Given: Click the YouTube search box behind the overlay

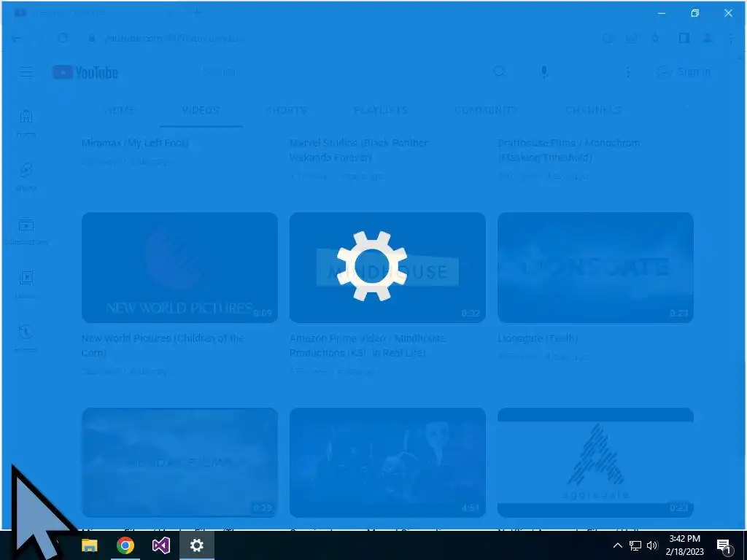Looking at the screenshot, I should point(343,72).
